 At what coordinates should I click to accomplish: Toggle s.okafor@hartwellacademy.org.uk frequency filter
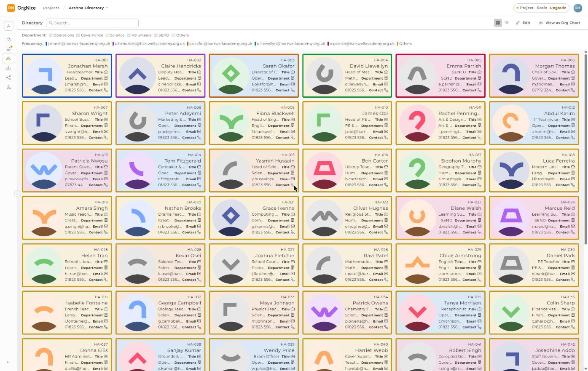220,43
